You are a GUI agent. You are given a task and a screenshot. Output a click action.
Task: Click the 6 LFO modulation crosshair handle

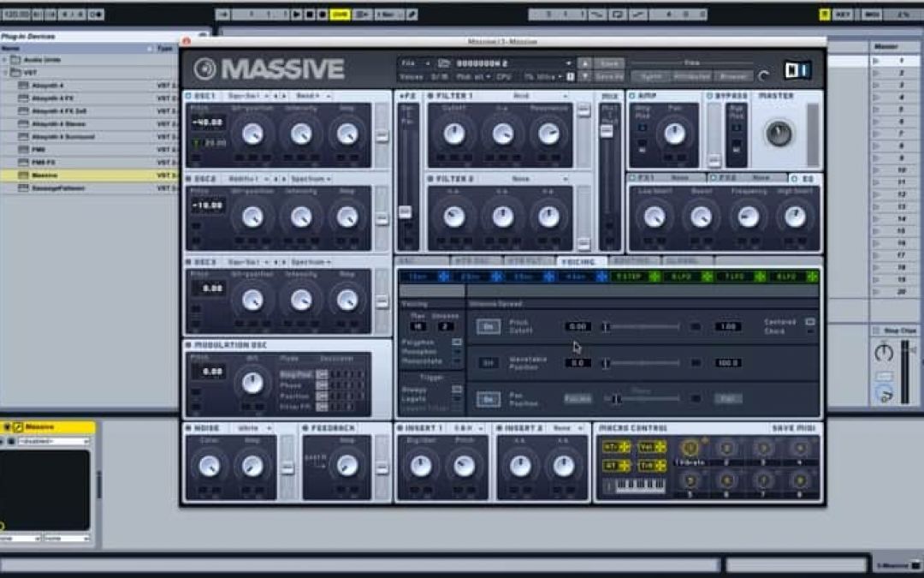coord(707,277)
